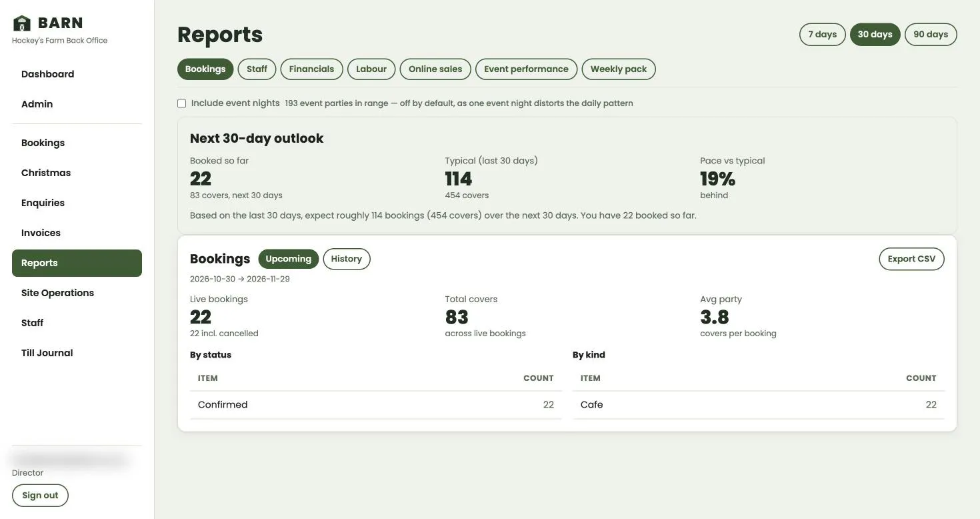
Task: Sign out of the back office
Action: coord(40,496)
